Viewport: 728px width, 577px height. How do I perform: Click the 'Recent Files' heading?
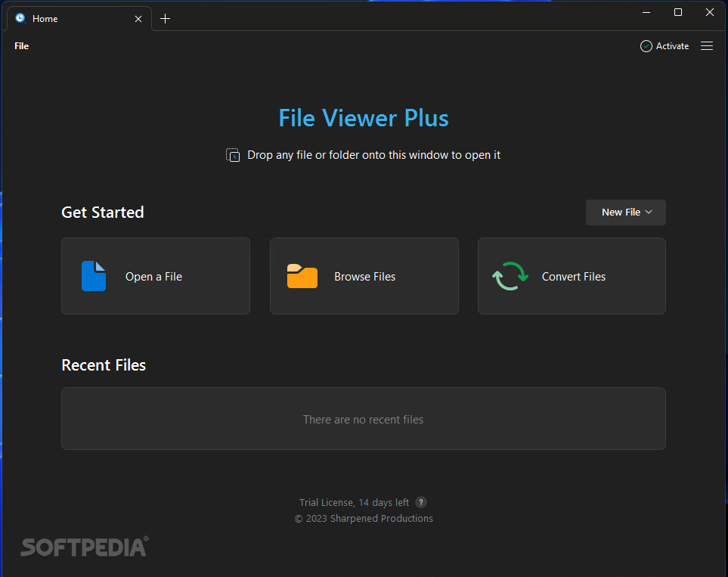tap(104, 365)
